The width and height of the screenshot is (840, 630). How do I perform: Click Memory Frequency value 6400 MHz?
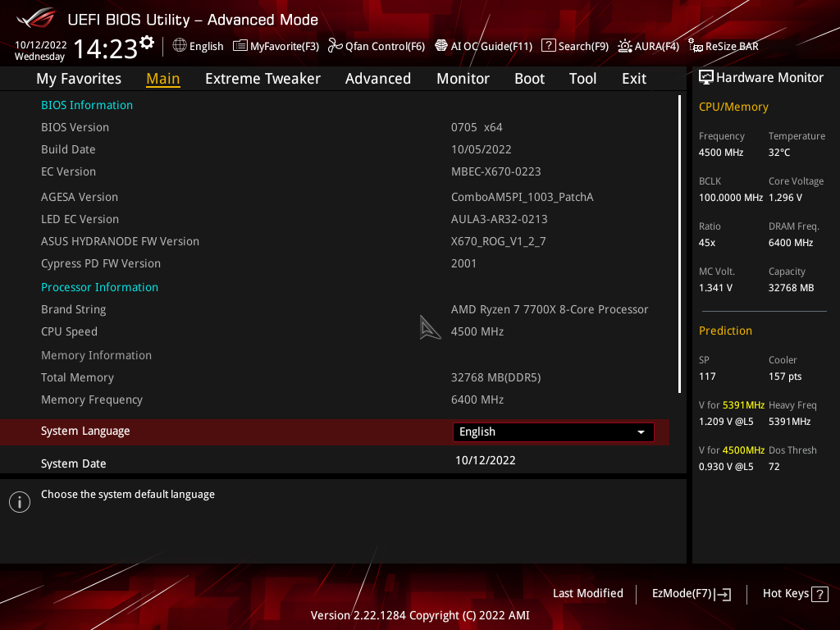pyautogui.click(x=477, y=399)
